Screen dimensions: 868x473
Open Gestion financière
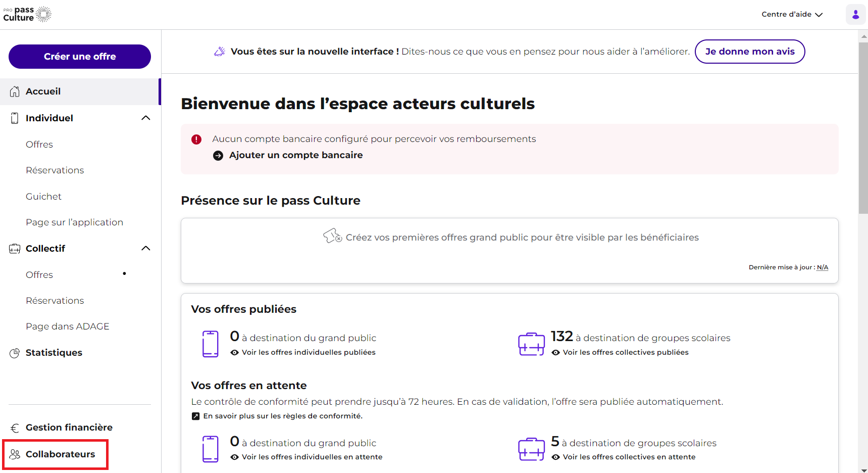coord(69,428)
